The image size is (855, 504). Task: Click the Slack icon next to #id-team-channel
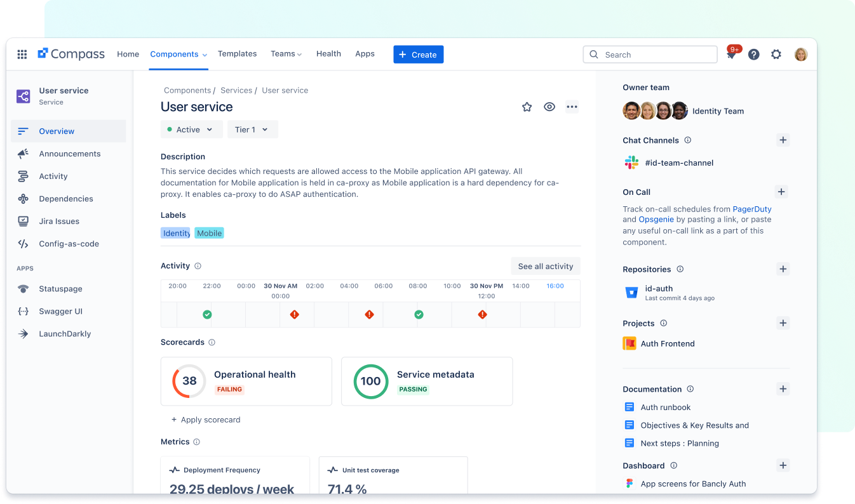(x=631, y=162)
